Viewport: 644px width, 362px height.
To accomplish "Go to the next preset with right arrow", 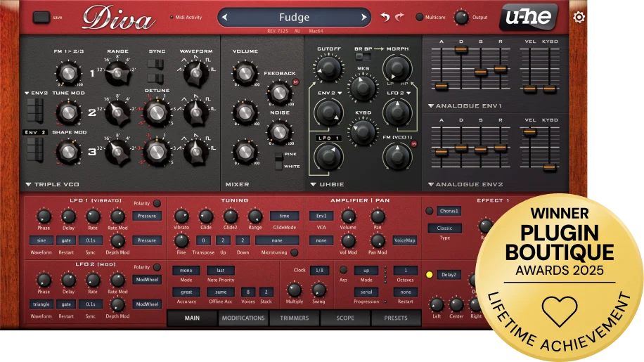I will [363, 17].
